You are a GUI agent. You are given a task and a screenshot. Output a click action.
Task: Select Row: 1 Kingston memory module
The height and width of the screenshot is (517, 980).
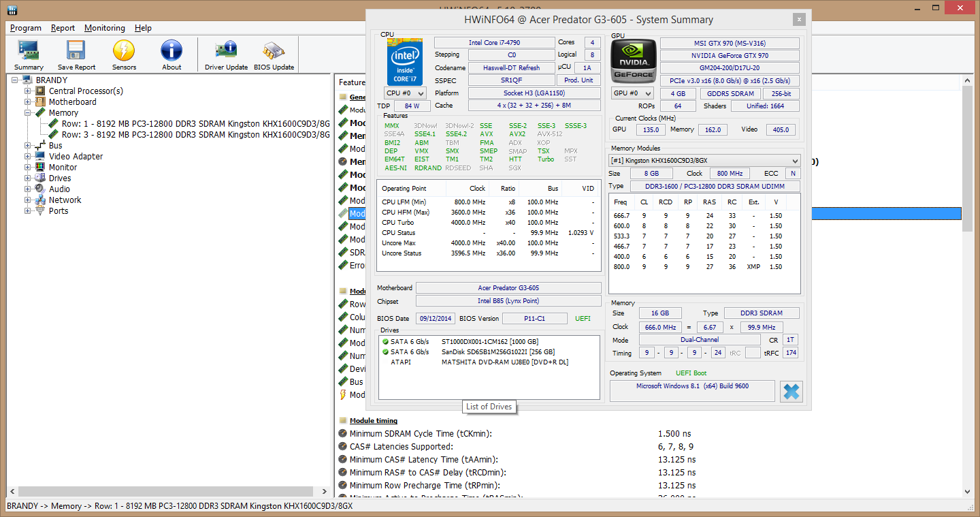196,124
